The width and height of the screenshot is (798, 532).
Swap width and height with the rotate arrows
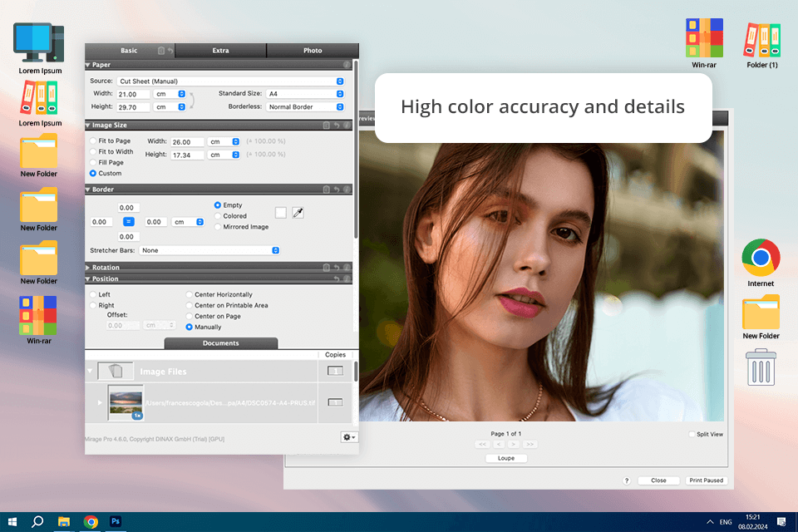coord(192,101)
